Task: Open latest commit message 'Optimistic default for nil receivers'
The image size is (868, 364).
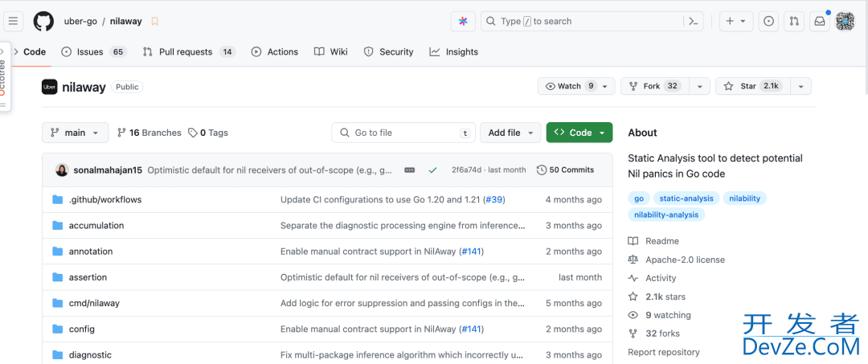Action: (x=271, y=170)
